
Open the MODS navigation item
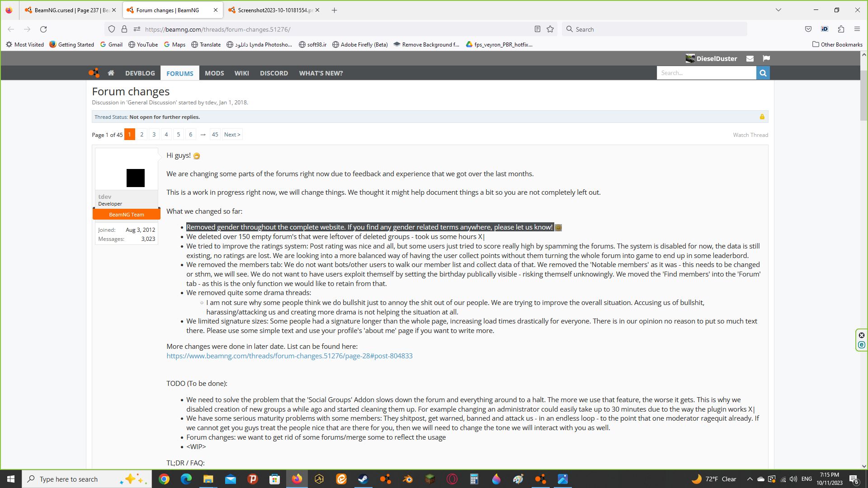[x=214, y=73]
